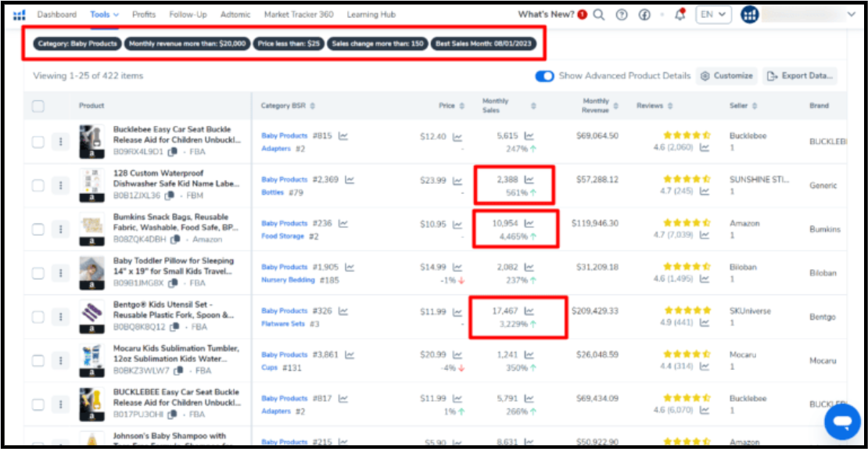
Task: Click the search magnifier icon in header
Action: point(599,15)
